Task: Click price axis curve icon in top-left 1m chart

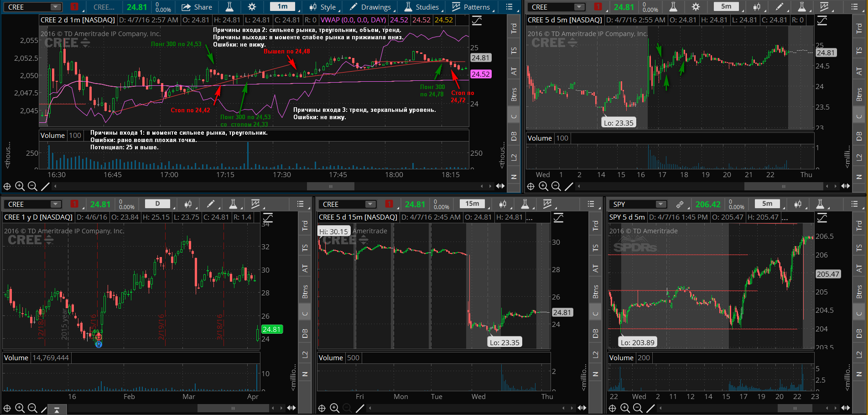Action: click(477, 21)
